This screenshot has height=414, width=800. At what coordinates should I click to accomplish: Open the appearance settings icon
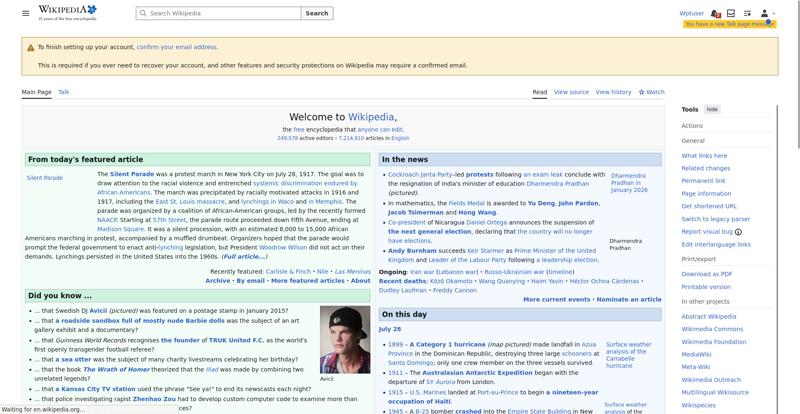[x=747, y=13]
